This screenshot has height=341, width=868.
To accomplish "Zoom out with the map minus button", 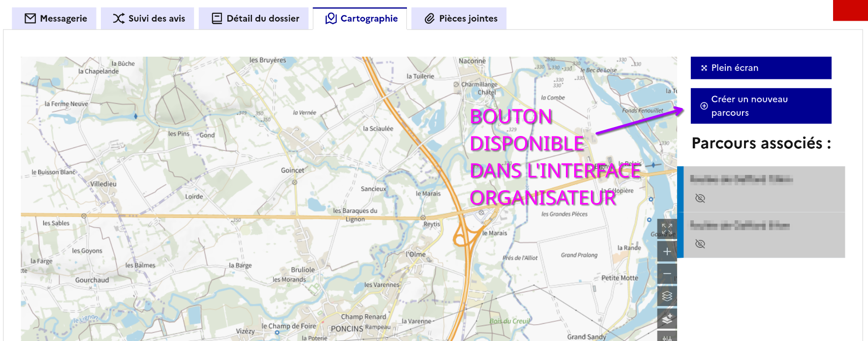I will [667, 274].
